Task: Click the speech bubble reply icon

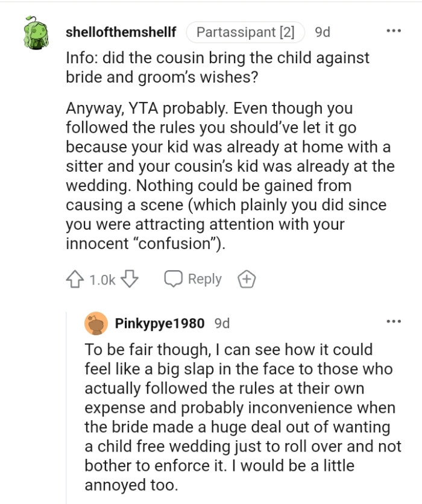Action: click(x=174, y=280)
